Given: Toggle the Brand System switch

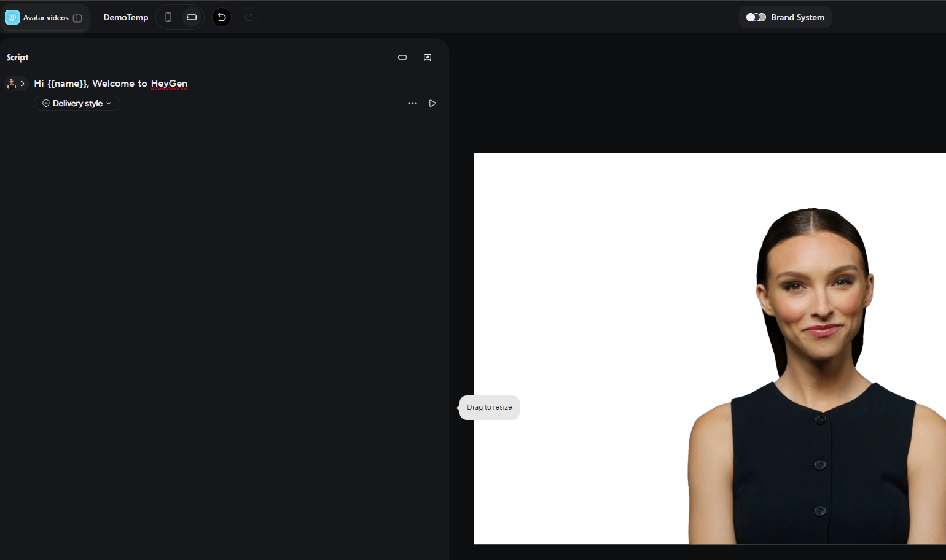Looking at the screenshot, I should [x=756, y=17].
